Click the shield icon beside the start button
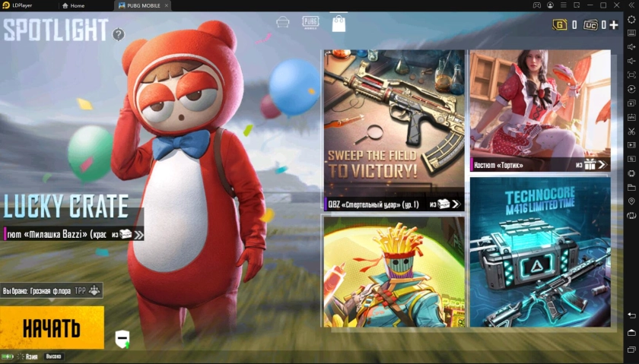 [122, 339]
